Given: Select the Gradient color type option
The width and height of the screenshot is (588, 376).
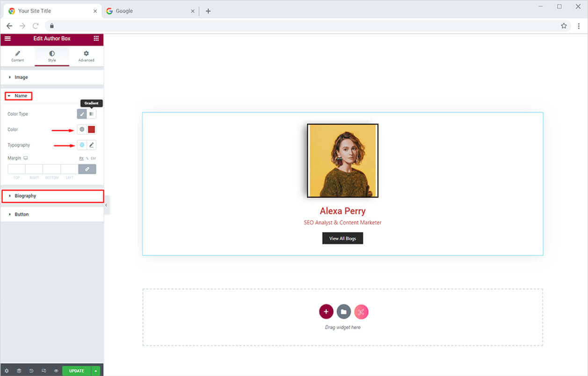Looking at the screenshot, I should pos(92,114).
